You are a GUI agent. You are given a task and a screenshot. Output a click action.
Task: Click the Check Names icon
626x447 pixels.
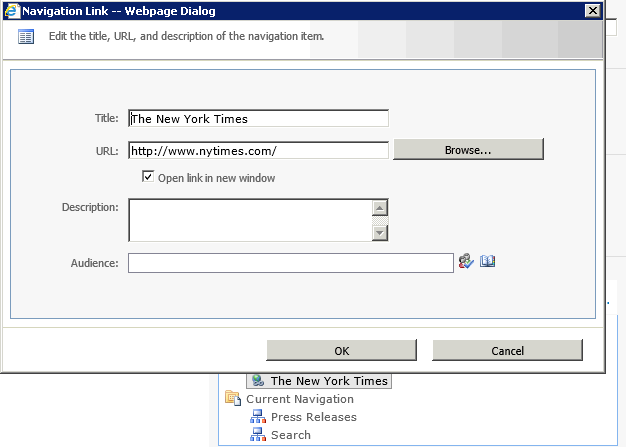[x=466, y=261]
